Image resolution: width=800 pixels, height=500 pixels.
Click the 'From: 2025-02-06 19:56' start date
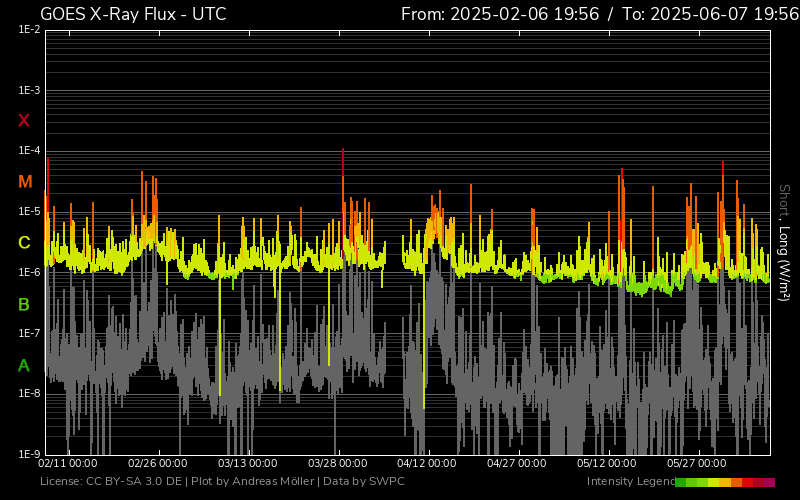click(x=500, y=14)
